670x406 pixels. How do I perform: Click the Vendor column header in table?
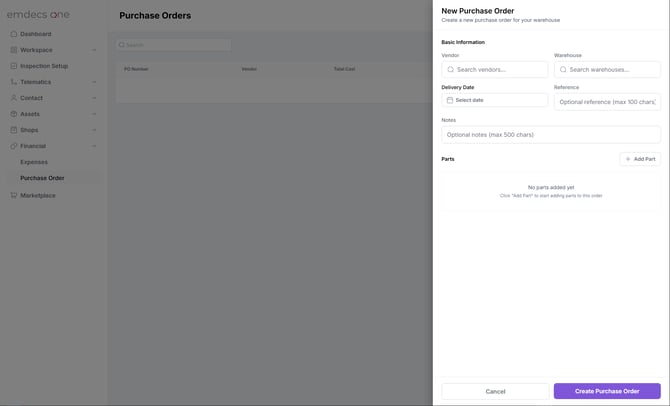[x=249, y=69]
